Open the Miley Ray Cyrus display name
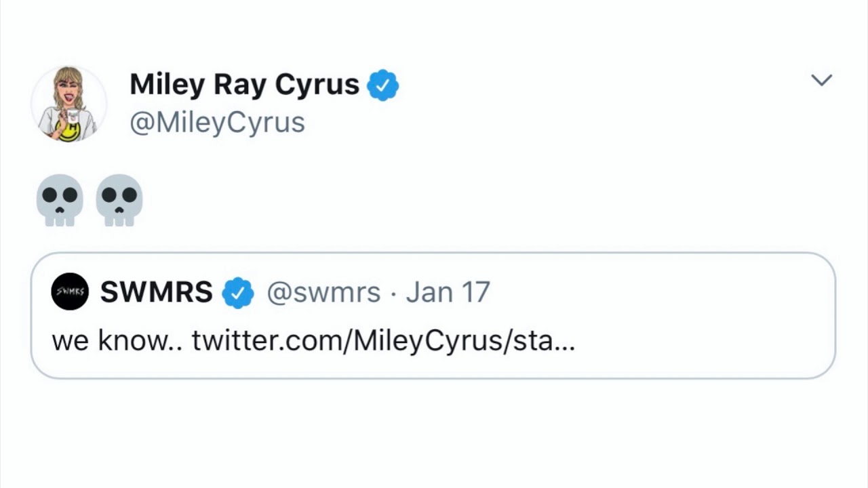The height and width of the screenshot is (488, 868). tap(244, 85)
